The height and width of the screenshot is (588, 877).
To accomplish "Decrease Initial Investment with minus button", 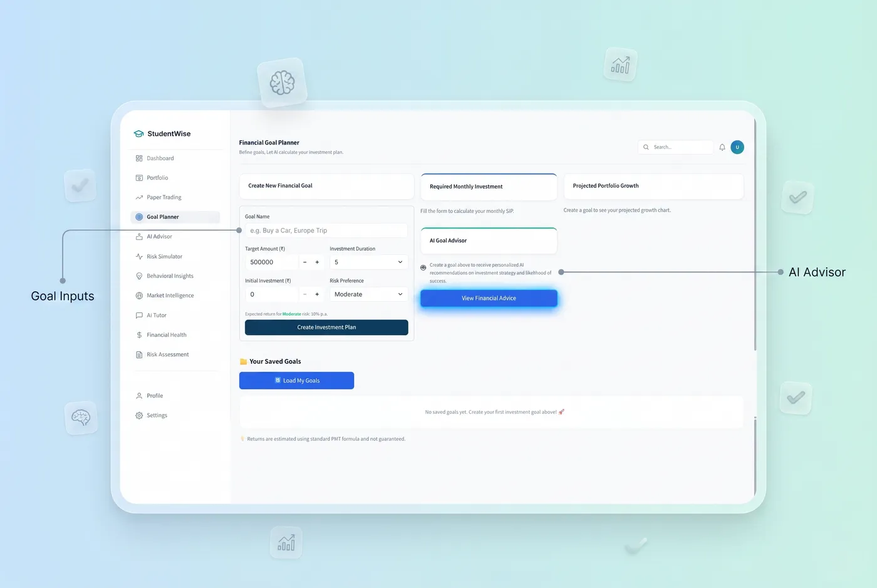I will pos(305,294).
